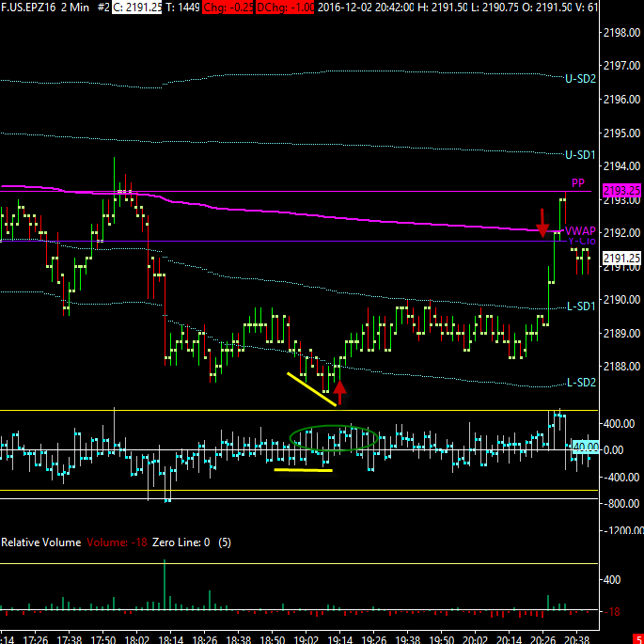The width and height of the screenshot is (644, 644).
Task: Click the 2194.00 price scale label
Action: tap(621, 165)
